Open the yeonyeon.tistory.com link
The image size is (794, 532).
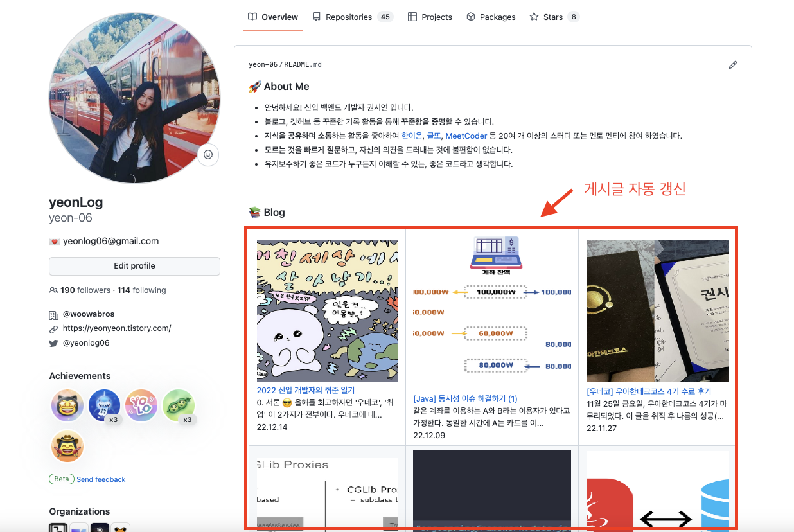coord(117,328)
